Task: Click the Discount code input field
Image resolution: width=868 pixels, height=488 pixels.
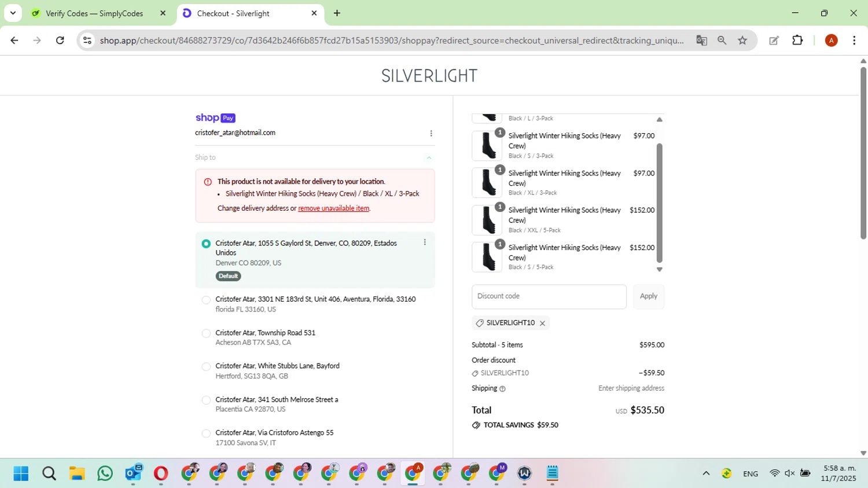Action: click(x=549, y=296)
